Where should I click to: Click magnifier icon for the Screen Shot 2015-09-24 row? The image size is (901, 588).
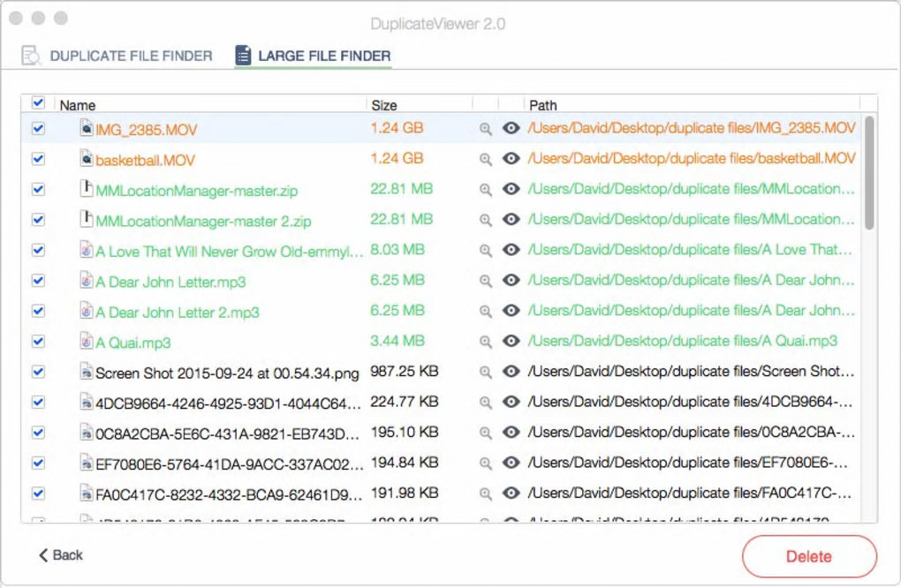(x=486, y=372)
